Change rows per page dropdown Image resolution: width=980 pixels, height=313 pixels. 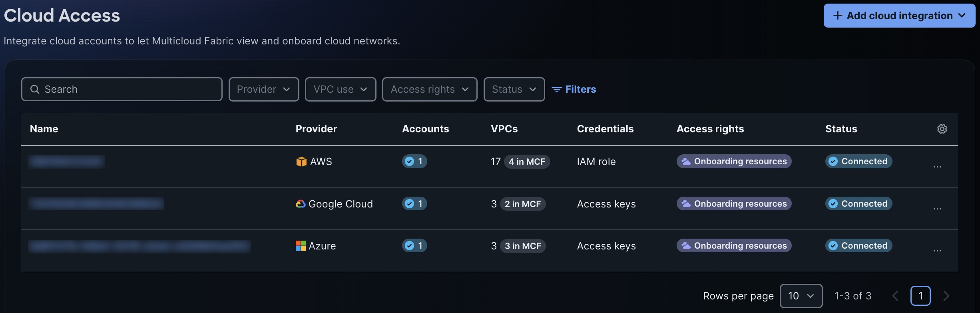tap(801, 296)
